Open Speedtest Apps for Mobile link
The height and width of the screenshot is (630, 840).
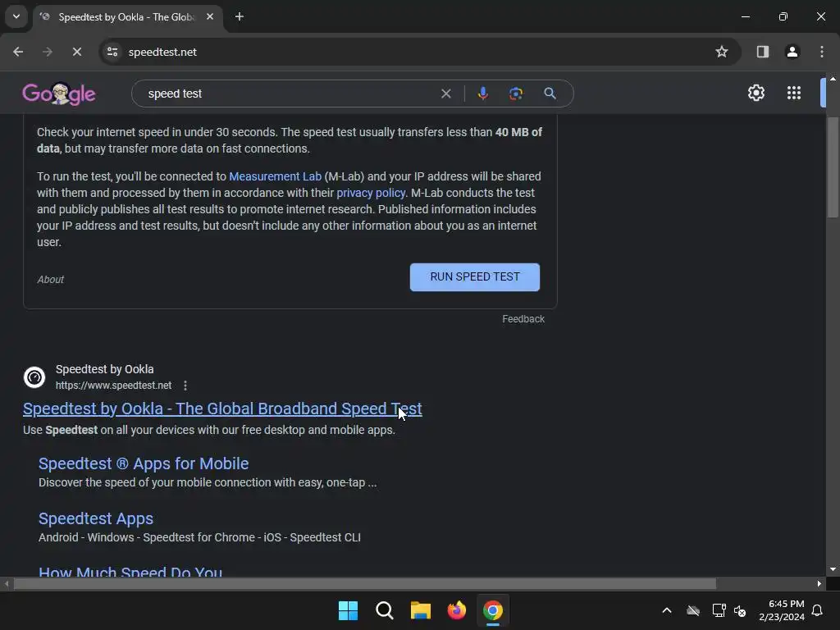pyautogui.click(x=144, y=463)
